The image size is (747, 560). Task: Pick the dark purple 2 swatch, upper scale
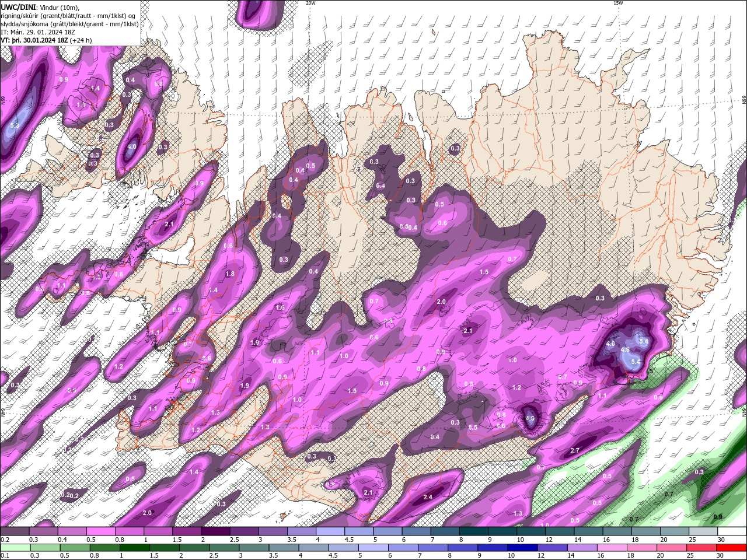pos(215,531)
